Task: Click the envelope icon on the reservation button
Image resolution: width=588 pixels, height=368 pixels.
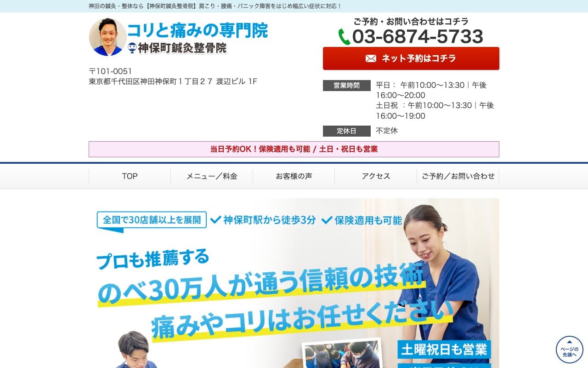Action: 371,58
